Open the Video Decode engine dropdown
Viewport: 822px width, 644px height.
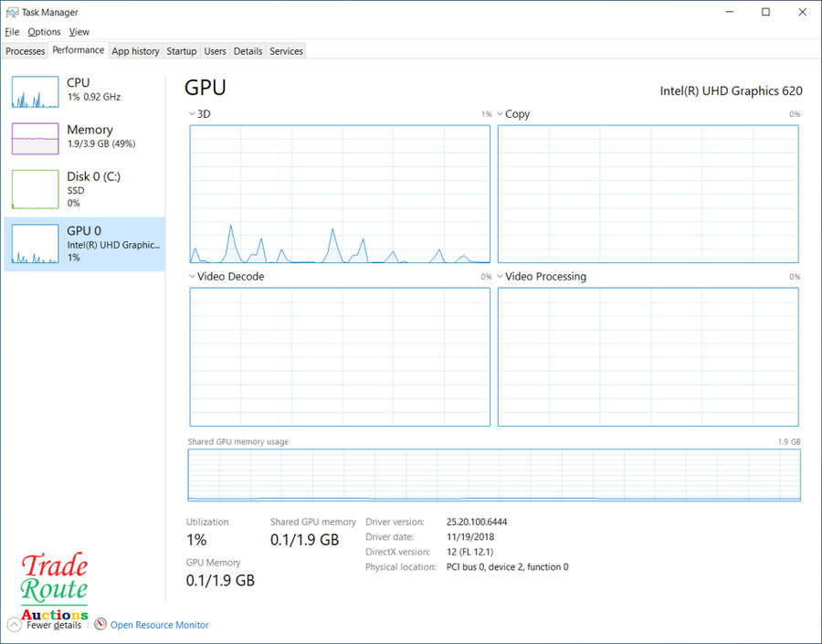[x=192, y=277]
